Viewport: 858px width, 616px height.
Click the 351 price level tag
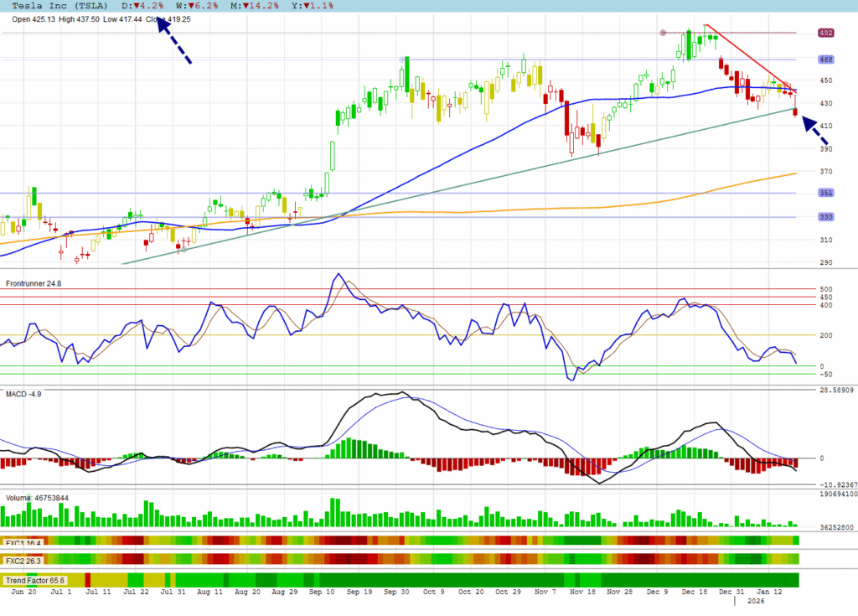pyautogui.click(x=826, y=193)
